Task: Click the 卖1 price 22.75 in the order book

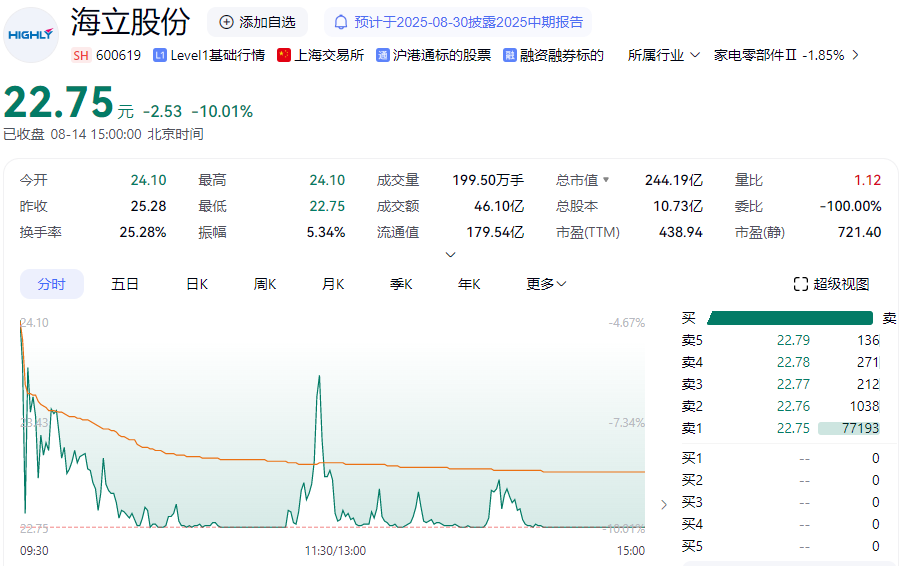Action: tap(793, 428)
